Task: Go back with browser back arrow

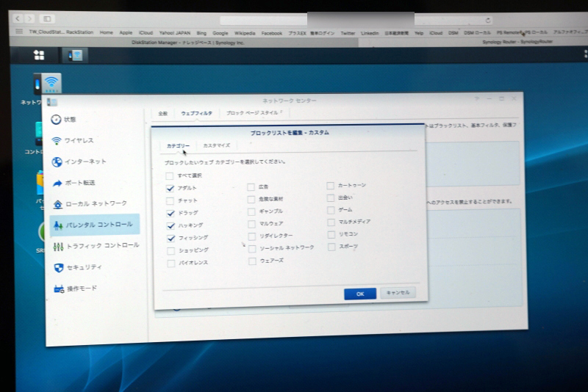Action: tap(18, 18)
